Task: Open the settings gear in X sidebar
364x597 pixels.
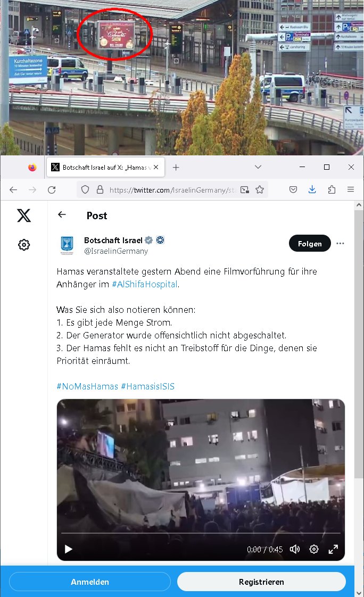Action: [24, 245]
